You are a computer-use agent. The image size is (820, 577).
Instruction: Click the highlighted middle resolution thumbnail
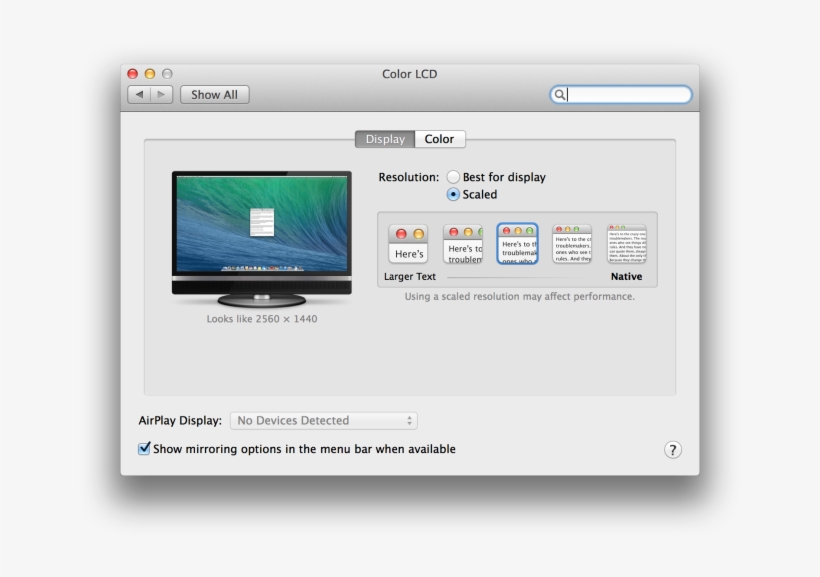(x=518, y=243)
